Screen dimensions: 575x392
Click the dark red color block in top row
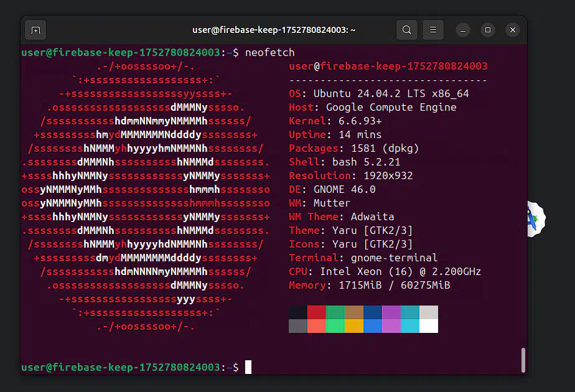click(317, 312)
